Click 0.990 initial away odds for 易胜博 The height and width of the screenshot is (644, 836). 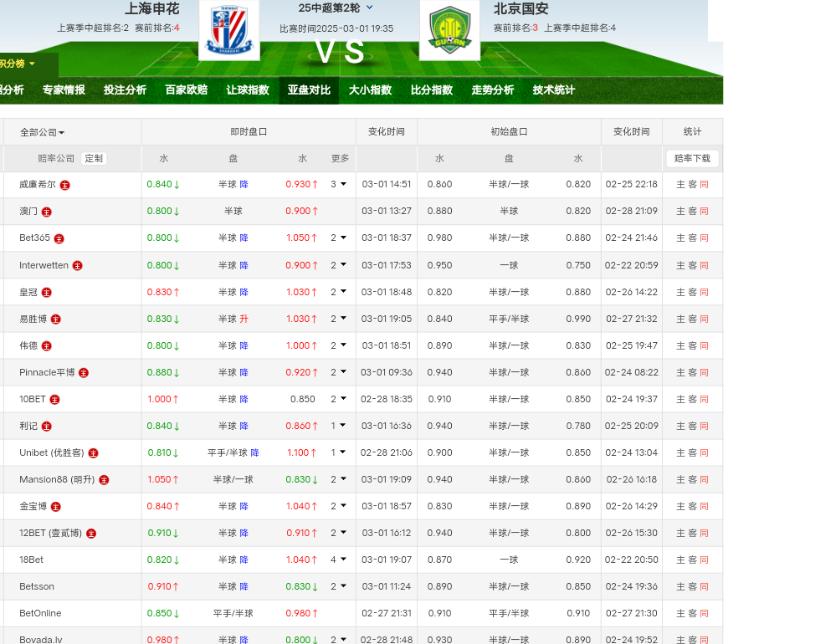pyautogui.click(x=578, y=319)
